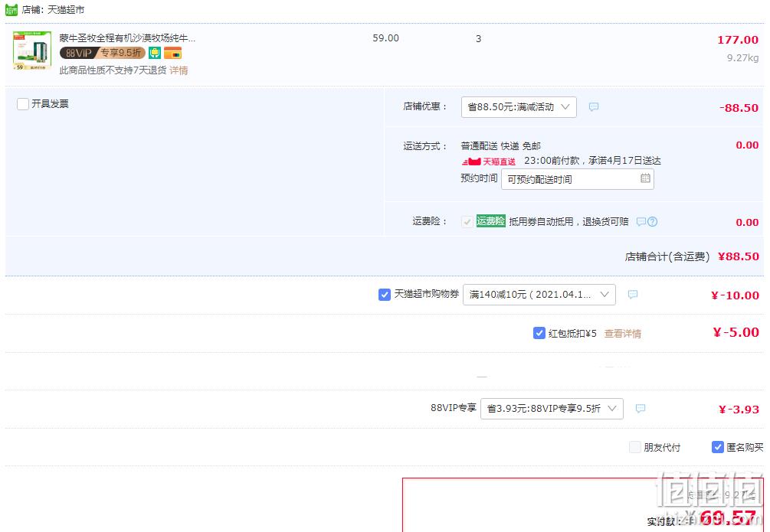
Task: Click the coupon deduction ¥-10.00
Action: click(735, 295)
